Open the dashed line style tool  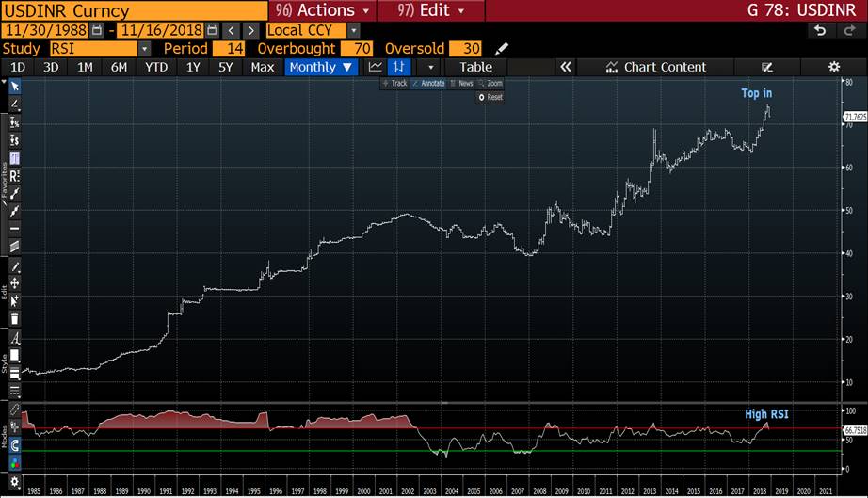[x=15, y=391]
